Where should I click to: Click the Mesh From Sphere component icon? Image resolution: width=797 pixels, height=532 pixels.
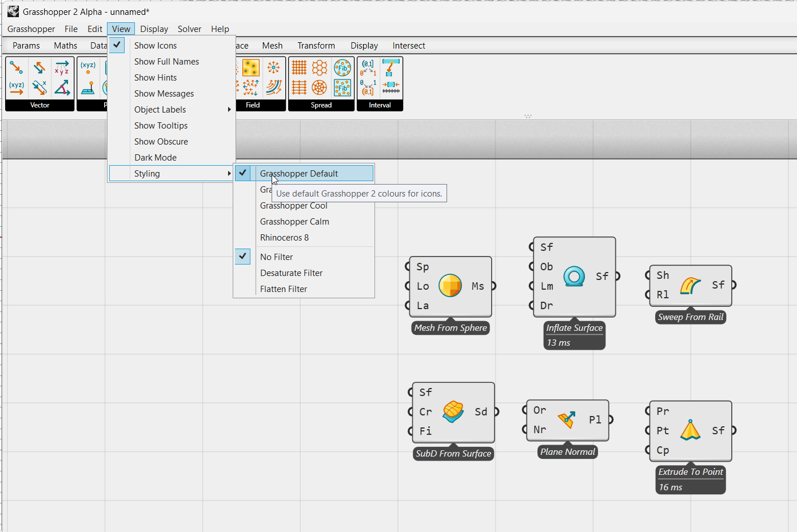(x=451, y=286)
